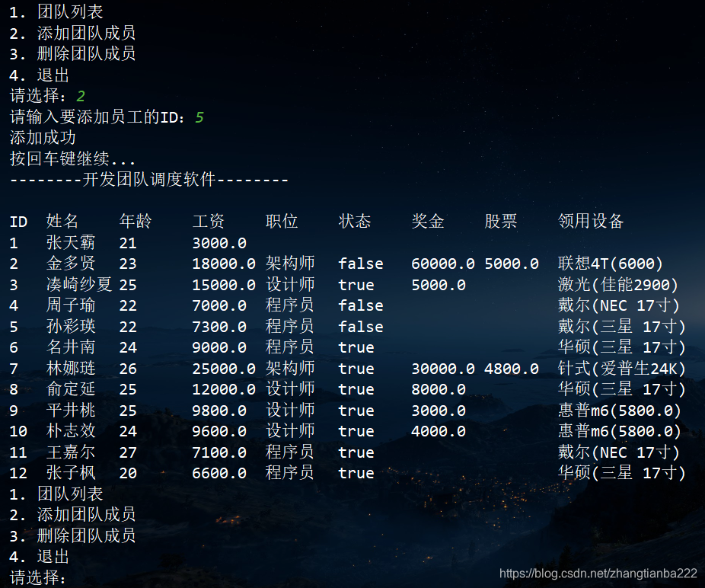The image size is (705, 588).
Task: Click the salary 6600.0 for 张子枫
Action: pyautogui.click(x=219, y=473)
